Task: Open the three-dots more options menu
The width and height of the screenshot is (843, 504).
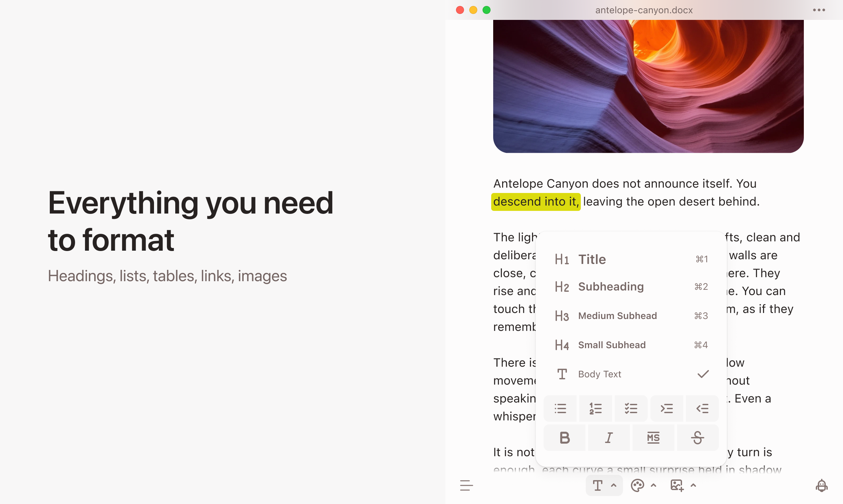Action: [819, 10]
